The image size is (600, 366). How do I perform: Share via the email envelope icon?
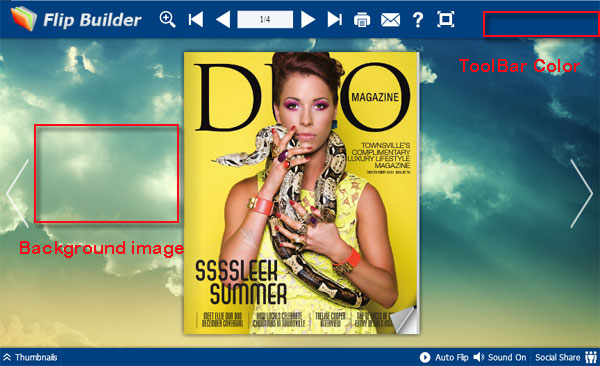[x=390, y=20]
